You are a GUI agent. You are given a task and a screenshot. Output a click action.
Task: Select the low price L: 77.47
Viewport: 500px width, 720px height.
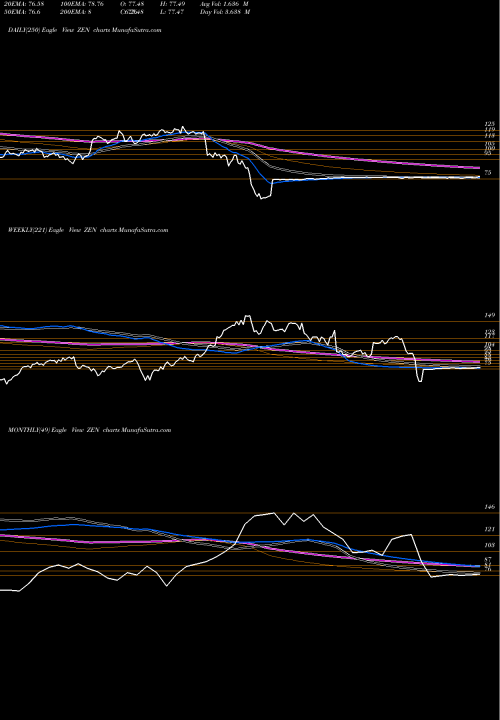click(x=170, y=12)
